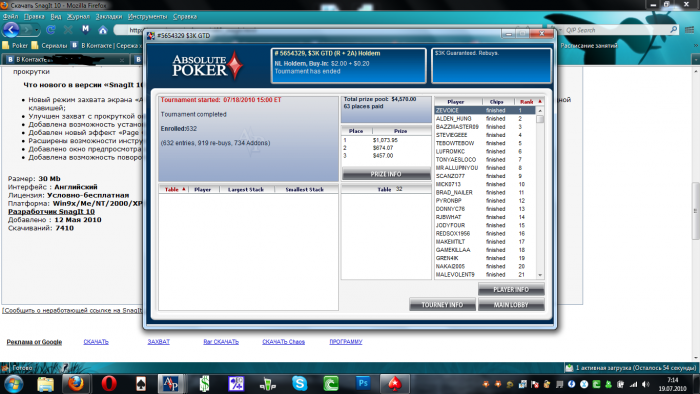Click in the QIP Search box

pos(616,30)
